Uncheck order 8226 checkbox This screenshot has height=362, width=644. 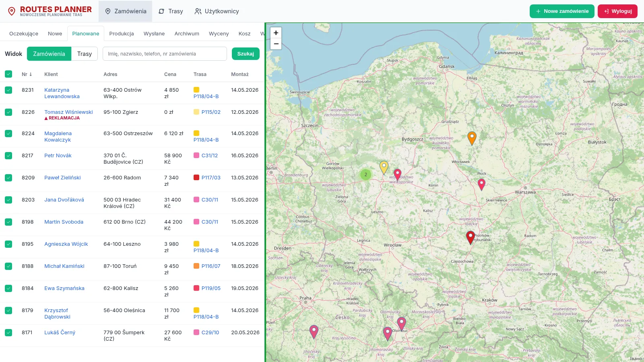coord(8,112)
